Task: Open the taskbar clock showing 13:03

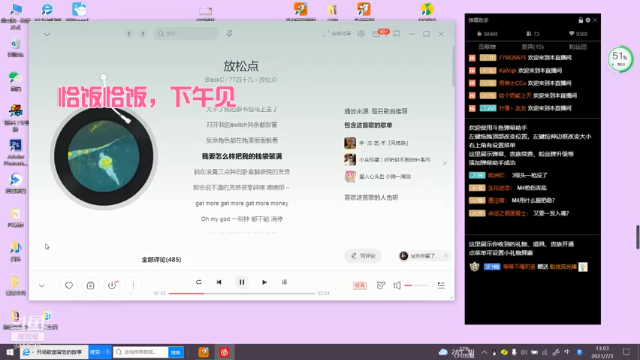Action: [x=603, y=352]
